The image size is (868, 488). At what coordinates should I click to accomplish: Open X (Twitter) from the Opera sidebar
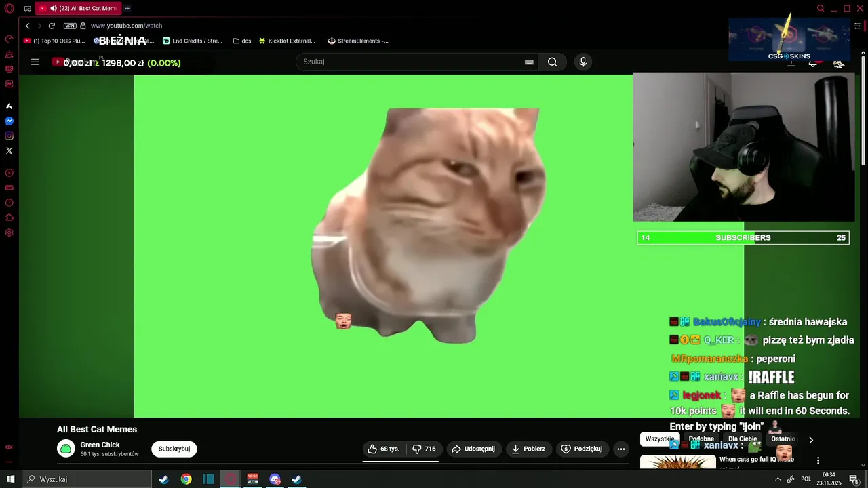coord(9,151)
